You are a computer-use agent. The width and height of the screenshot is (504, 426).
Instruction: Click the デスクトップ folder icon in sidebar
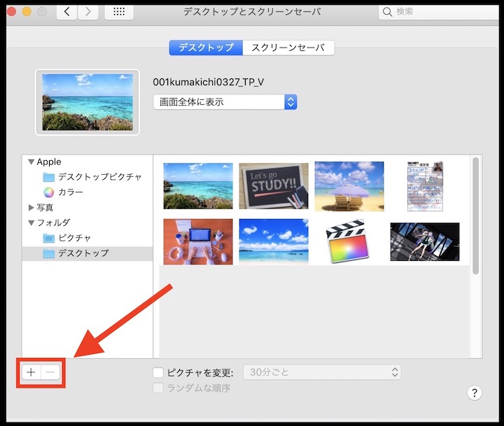click(x=49, y=254)
